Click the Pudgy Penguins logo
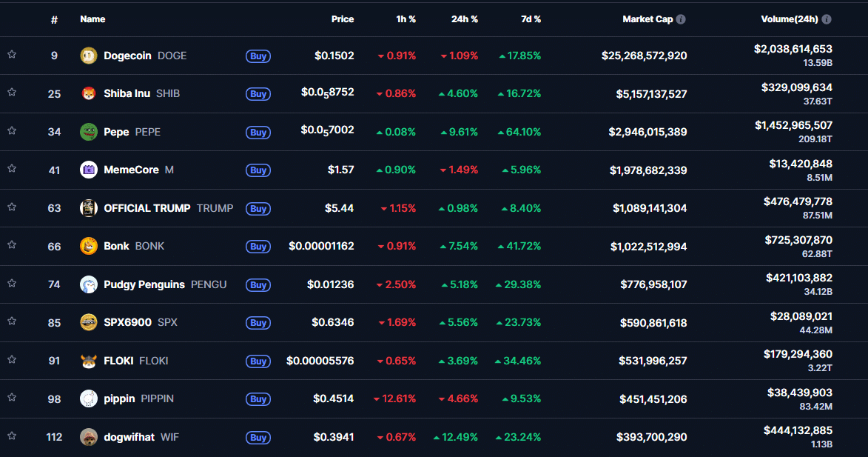This screenshot has height=457, width=868. point(87,284)
